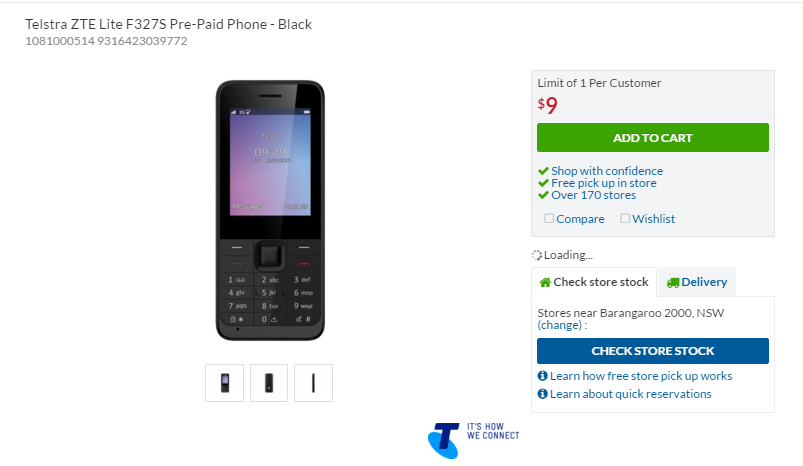Click the Telstra T logo

tap(444, 440)
